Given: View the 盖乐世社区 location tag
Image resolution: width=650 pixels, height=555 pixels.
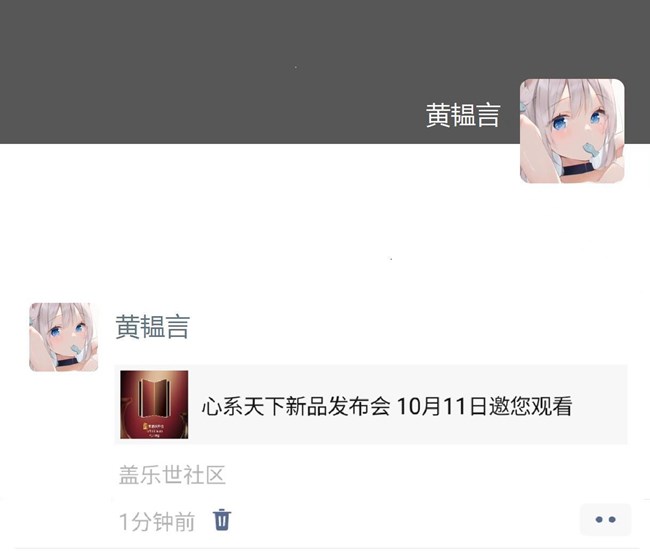Looking at the screenshot, I should tap(172, 475).
